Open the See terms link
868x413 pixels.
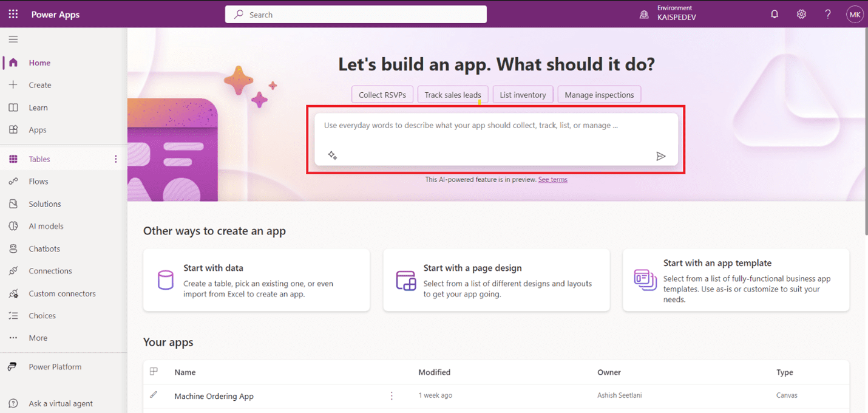click(552, 179)
